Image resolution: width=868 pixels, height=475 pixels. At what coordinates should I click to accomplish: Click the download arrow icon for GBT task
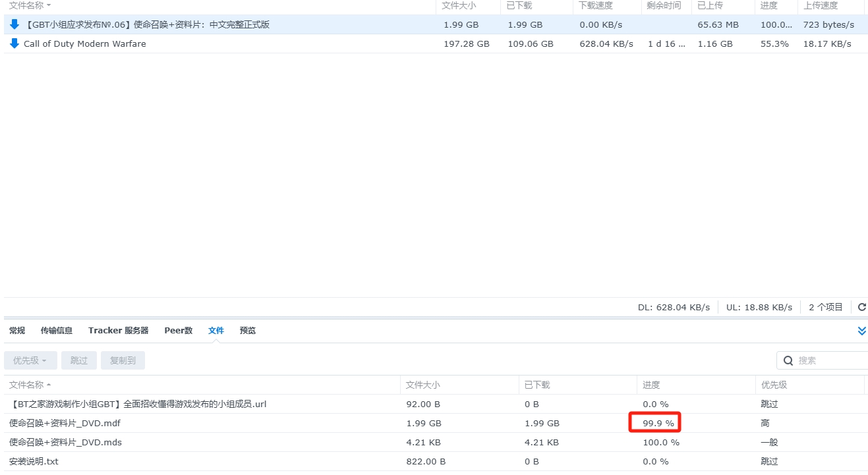[14, 24]
